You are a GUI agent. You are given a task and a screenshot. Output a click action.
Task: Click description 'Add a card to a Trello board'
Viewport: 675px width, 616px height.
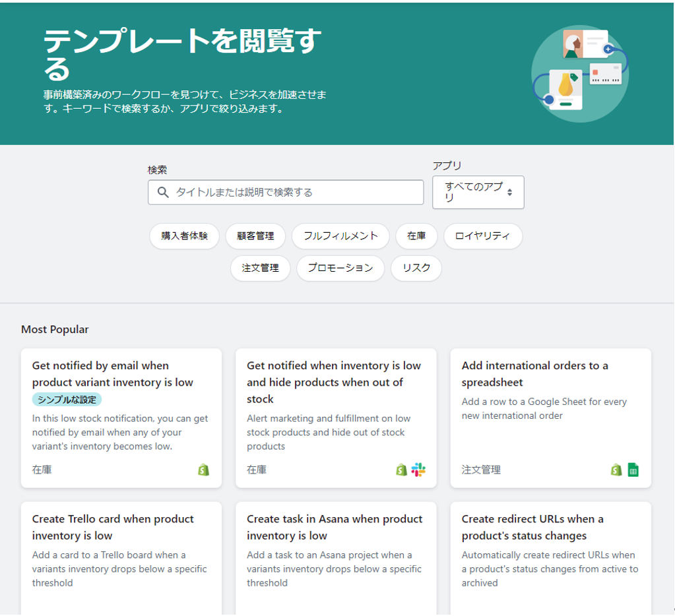(119, 569)
